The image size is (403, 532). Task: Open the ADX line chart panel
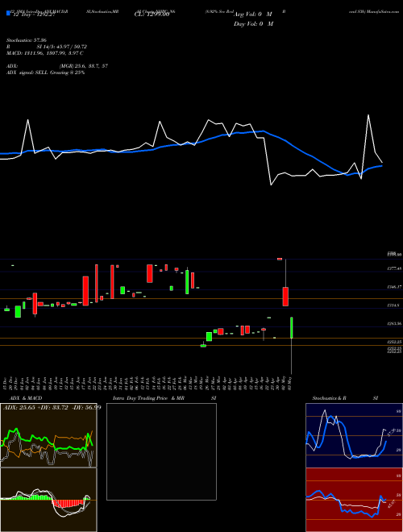pyautogui.click(x=48, y=435)
